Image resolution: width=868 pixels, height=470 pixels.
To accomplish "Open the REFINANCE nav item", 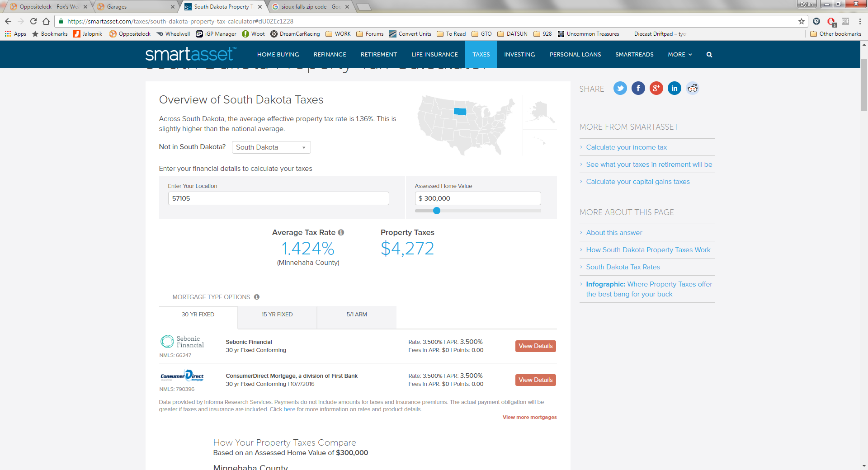I will (330, 55).
